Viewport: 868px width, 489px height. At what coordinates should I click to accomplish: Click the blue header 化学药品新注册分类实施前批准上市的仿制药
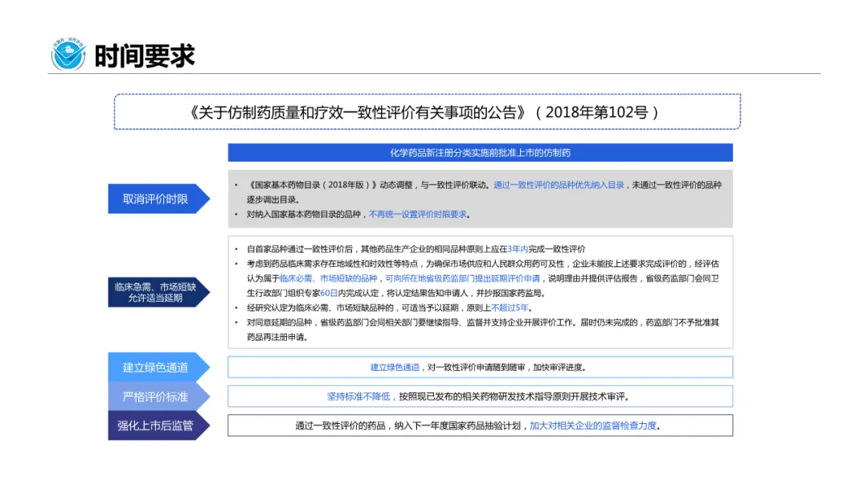480,153
